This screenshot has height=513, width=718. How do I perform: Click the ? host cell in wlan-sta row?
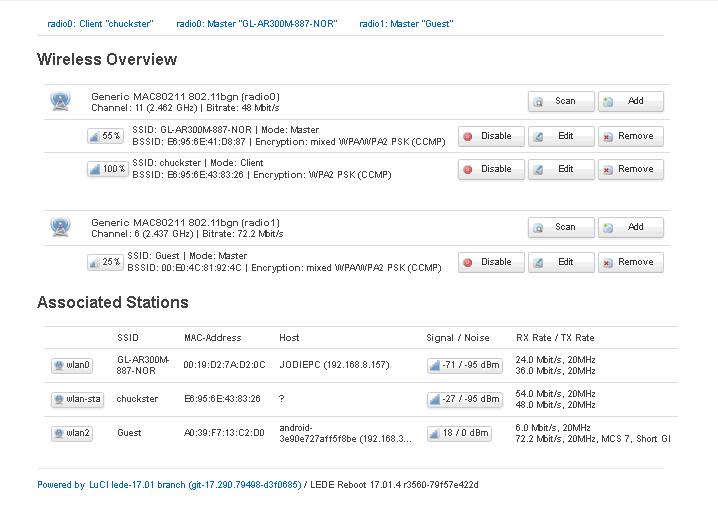coord(282,399)
